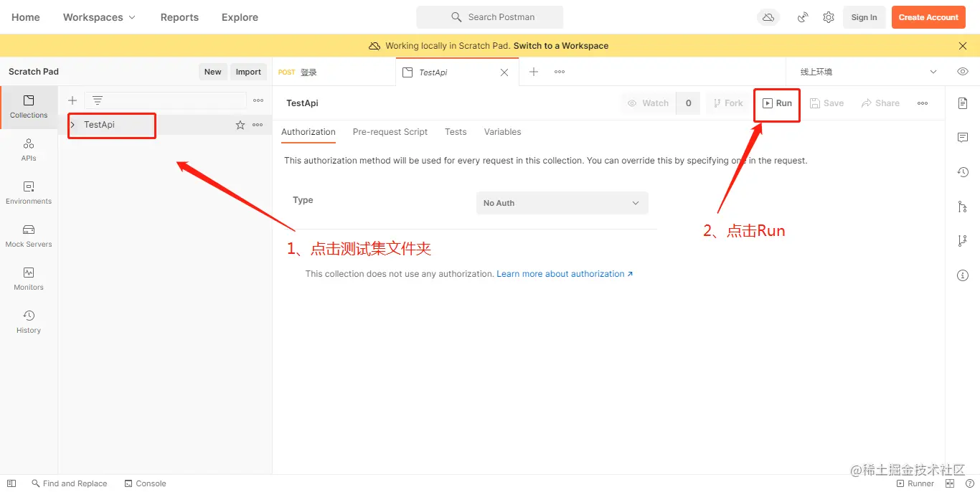Open the collection info icon in right sidebar

[963, 275]
